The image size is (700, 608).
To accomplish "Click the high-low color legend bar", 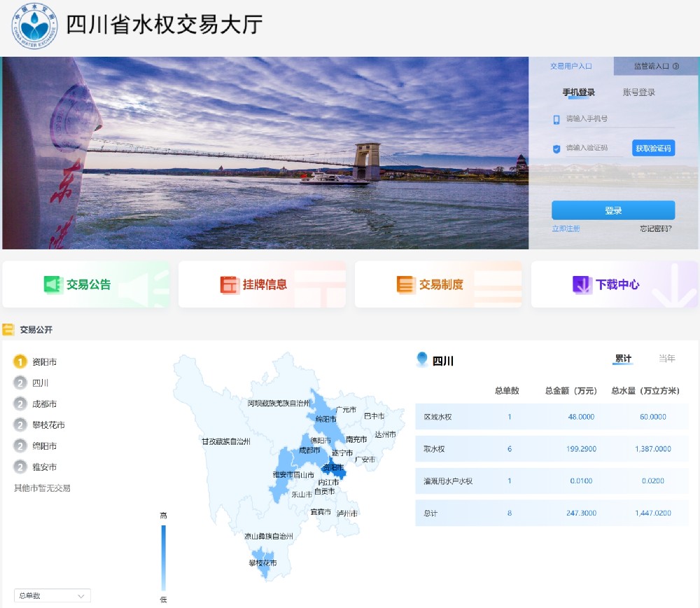I will point(163,558).
